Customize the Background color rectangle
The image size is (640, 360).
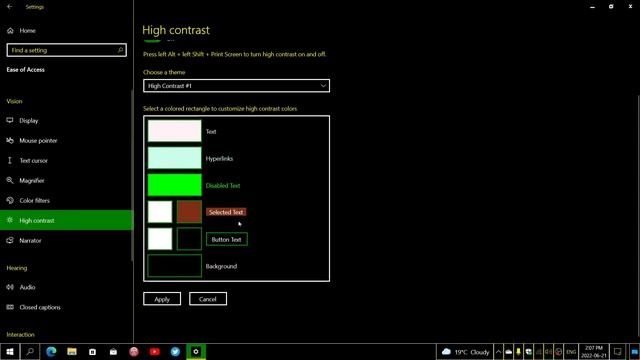(175, 266)
